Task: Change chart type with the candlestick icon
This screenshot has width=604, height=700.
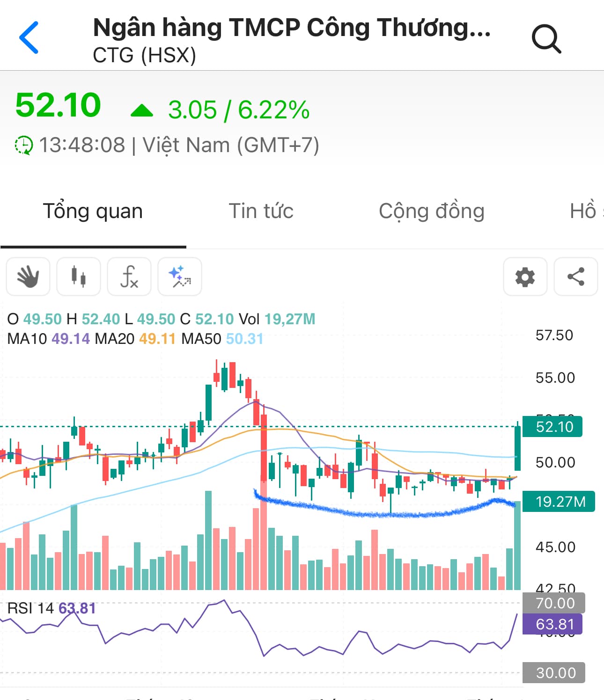Action: (x=79, y=277)
